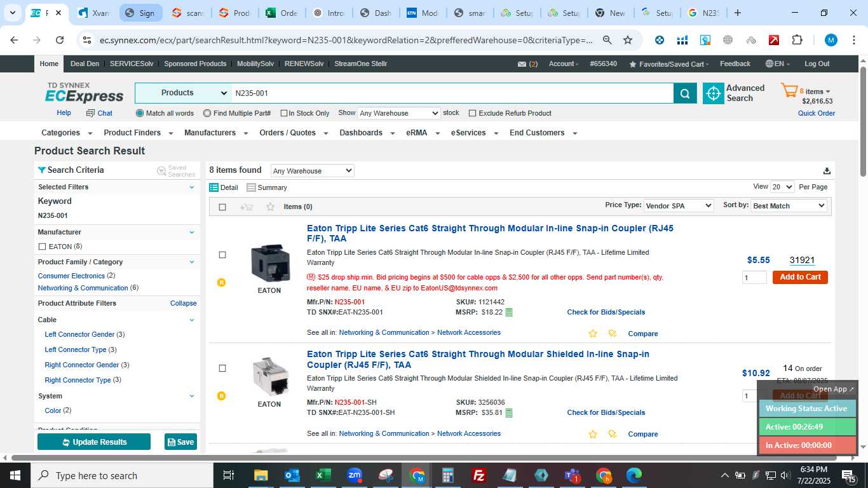
Task: Click the N235-001 coupler product thumbnail
Action: click(269, 262)
